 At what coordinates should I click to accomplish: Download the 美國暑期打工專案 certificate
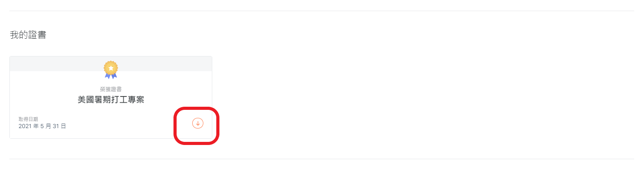point(198,123)
